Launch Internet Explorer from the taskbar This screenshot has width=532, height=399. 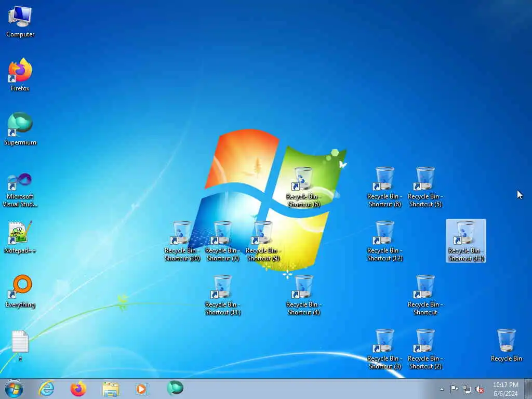pyautogui.click(x=46, y=389)
